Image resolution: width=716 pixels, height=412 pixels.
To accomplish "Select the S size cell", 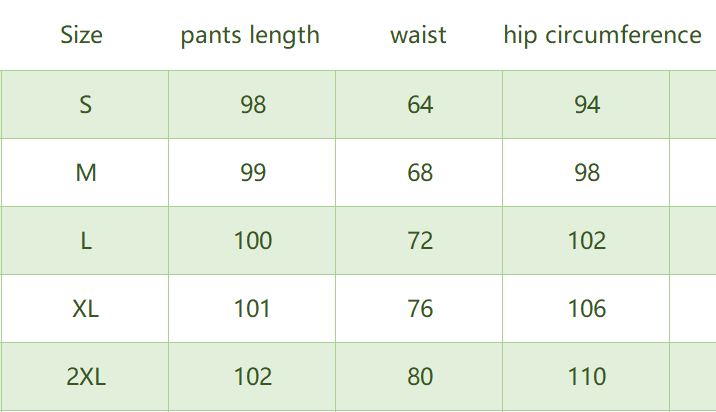I will pos(85,104).
